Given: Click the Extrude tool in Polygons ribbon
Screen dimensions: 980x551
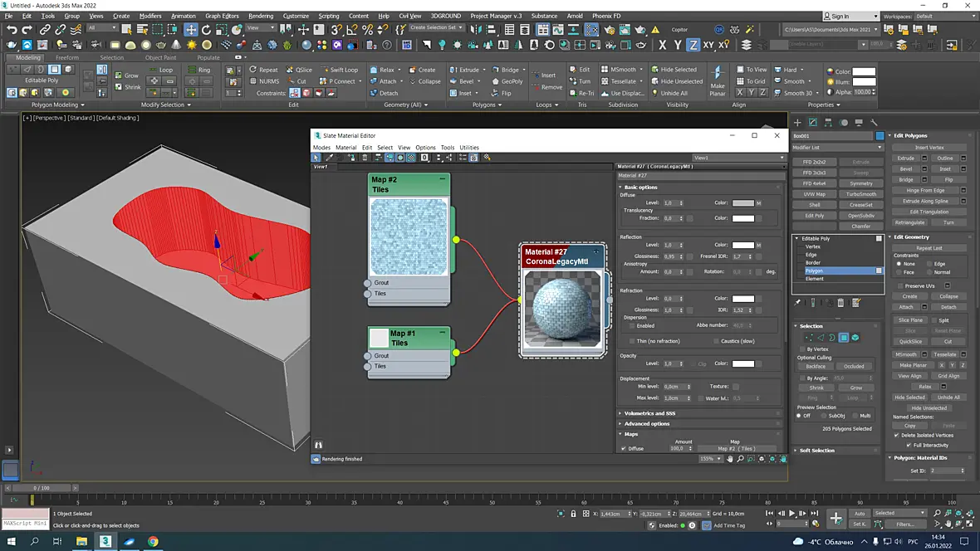Looking at the screenshot, I should click(464, 70).
